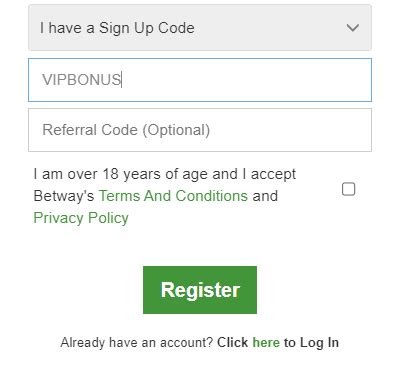The width and height of the screenshot is (404, 367).
Task: Select the optional referral code box
Action: [200, 130]
